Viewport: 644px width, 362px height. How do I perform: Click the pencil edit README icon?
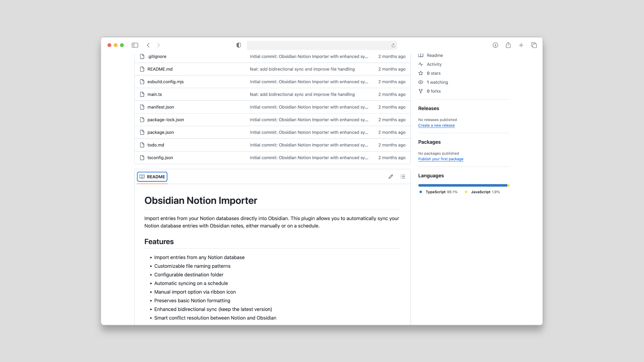391,177
